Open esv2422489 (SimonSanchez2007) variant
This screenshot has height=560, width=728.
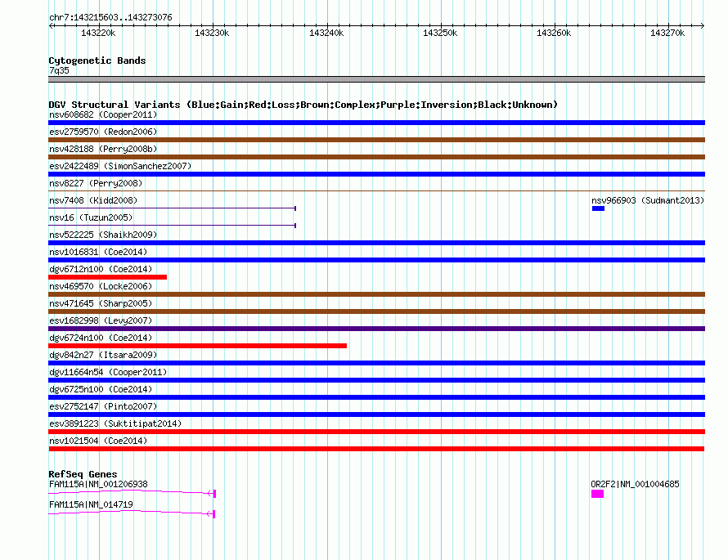120,166
